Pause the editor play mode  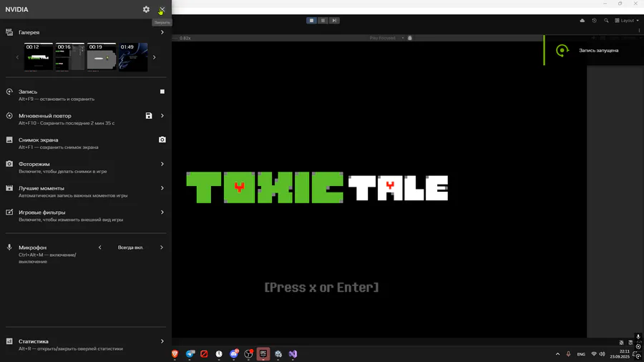[323, 20]
